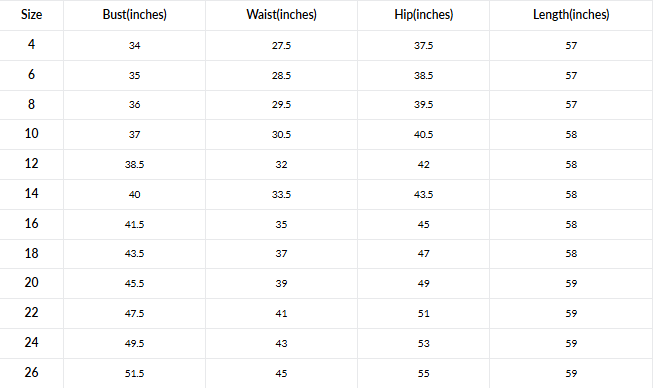Image resolution: width=653 pixels, height=388 pixels.
Task: Select the waist value 33.5 cell
Action: click(x=282, y=194)
